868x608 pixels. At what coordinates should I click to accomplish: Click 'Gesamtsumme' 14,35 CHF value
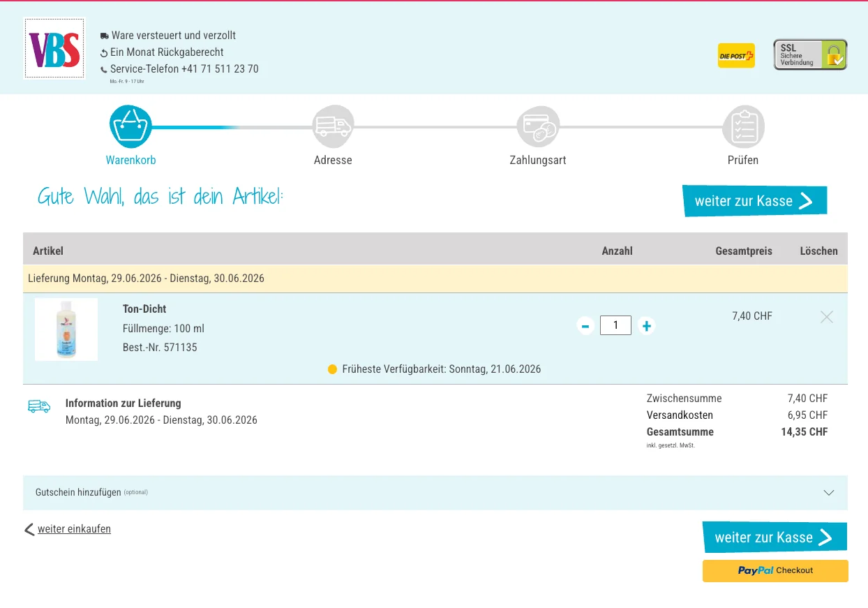coord(805,431)
